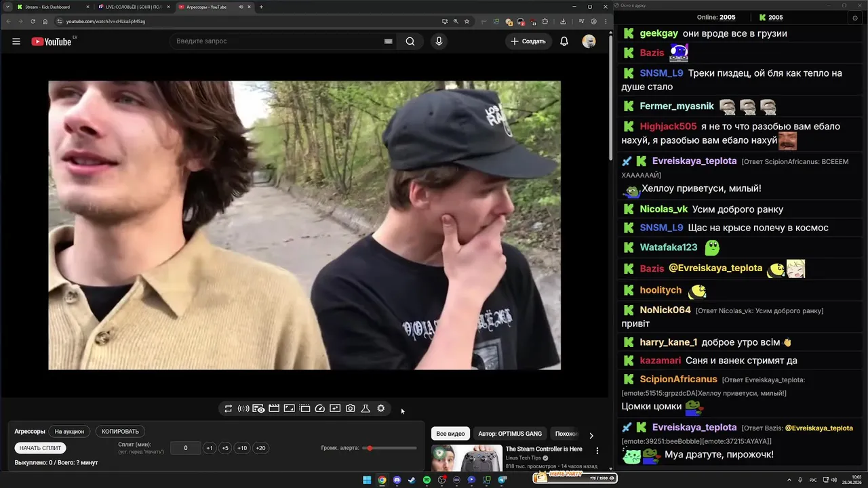Click the video filters sparkle icon
The width and height of the screenshot is (868, 488).
click(335, 409)
